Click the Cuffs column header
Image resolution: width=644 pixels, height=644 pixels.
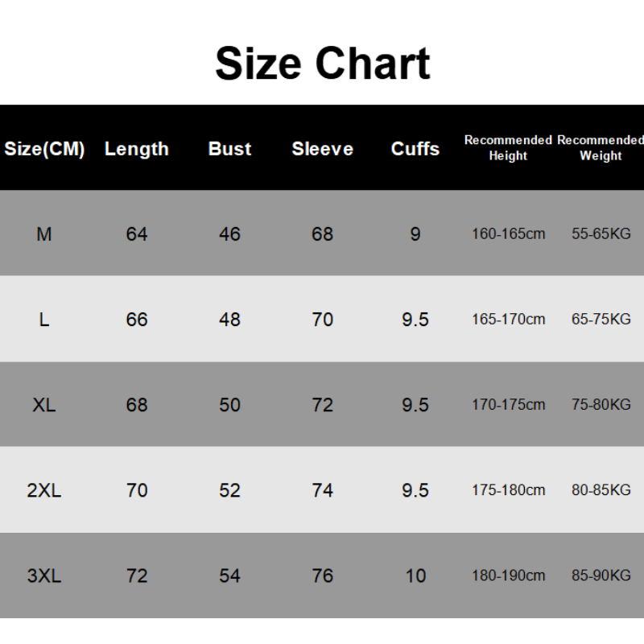tap(415, 149)
